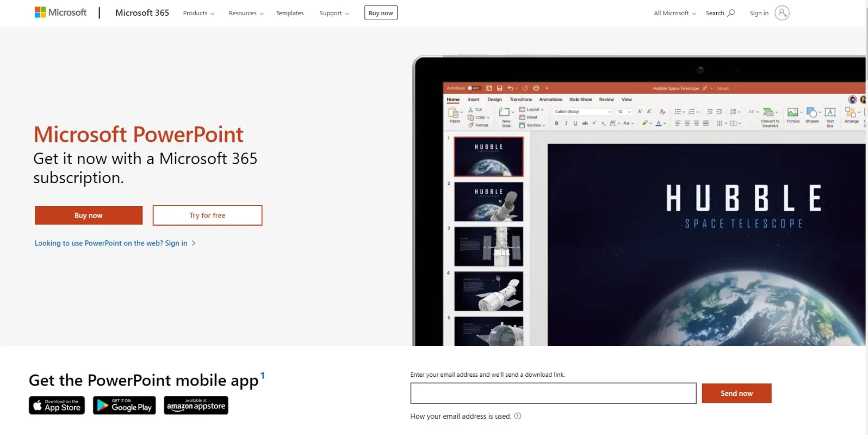
Task: Select slide 1 HUBBLE thumbnail
Action: click(x=489, y=157)
